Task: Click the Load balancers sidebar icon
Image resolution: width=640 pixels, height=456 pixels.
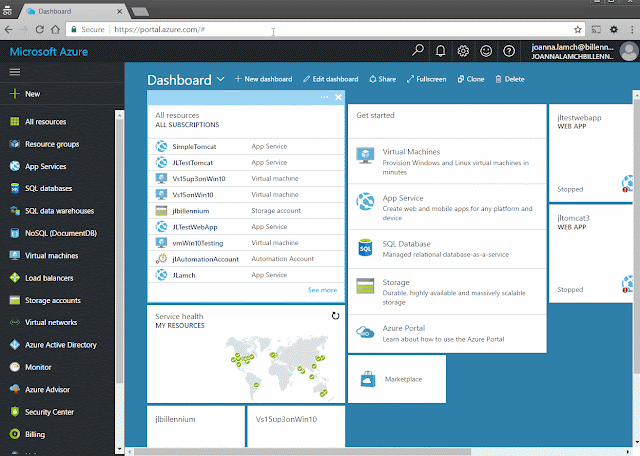Action: [x=15, y=278]
